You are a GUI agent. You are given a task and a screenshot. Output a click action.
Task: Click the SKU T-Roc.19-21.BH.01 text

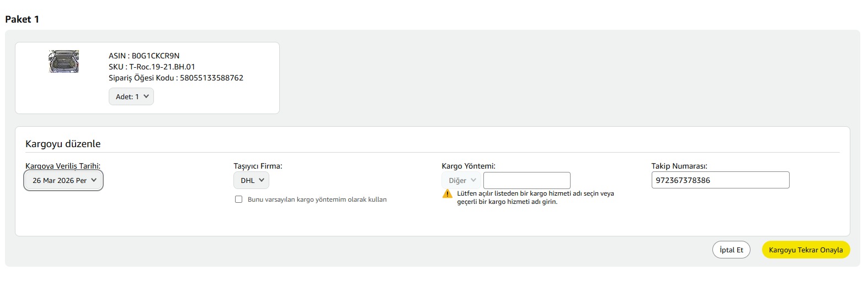tap(152, 67)
